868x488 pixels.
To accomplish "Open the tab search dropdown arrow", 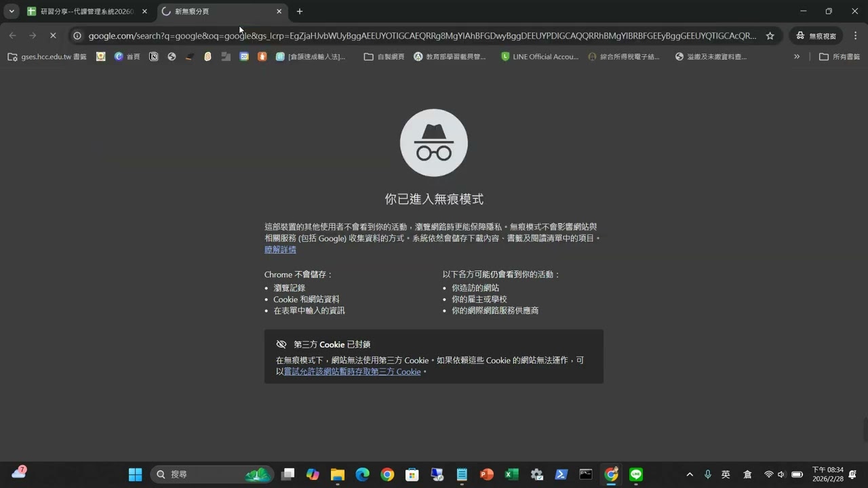I will click(x=12, y=12).
